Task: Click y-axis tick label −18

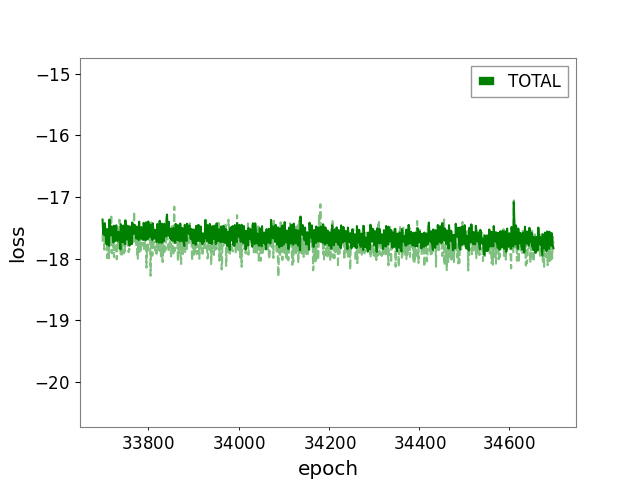Action: (x=53, y=259)
